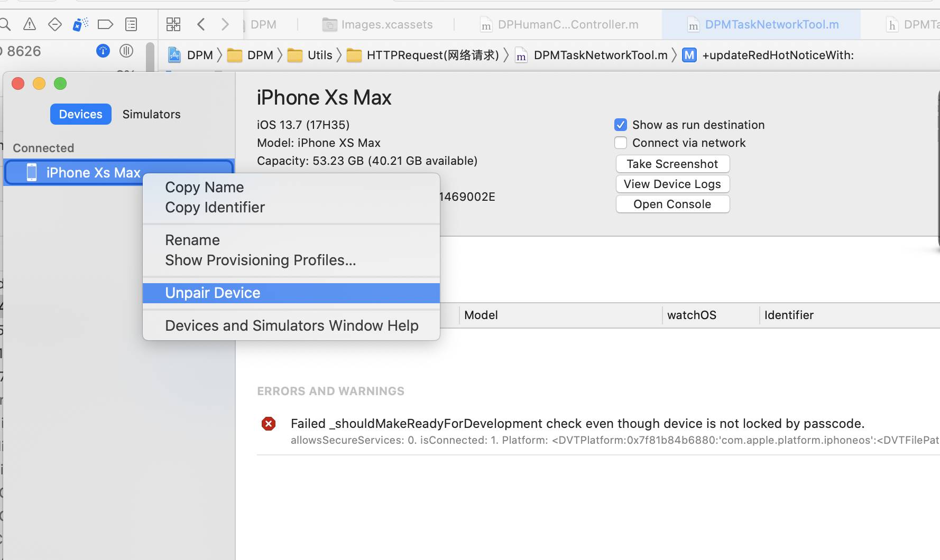The height and width of the screenshot is (560, 940).
Task: Switch to the Devices tab
Action: tap(81, 114)
